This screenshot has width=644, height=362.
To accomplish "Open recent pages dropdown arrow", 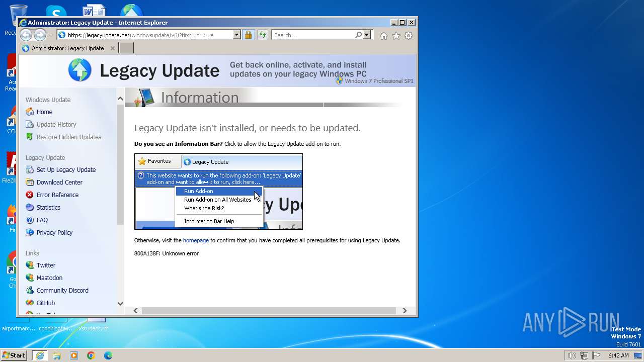I will [x=51, y=35].
